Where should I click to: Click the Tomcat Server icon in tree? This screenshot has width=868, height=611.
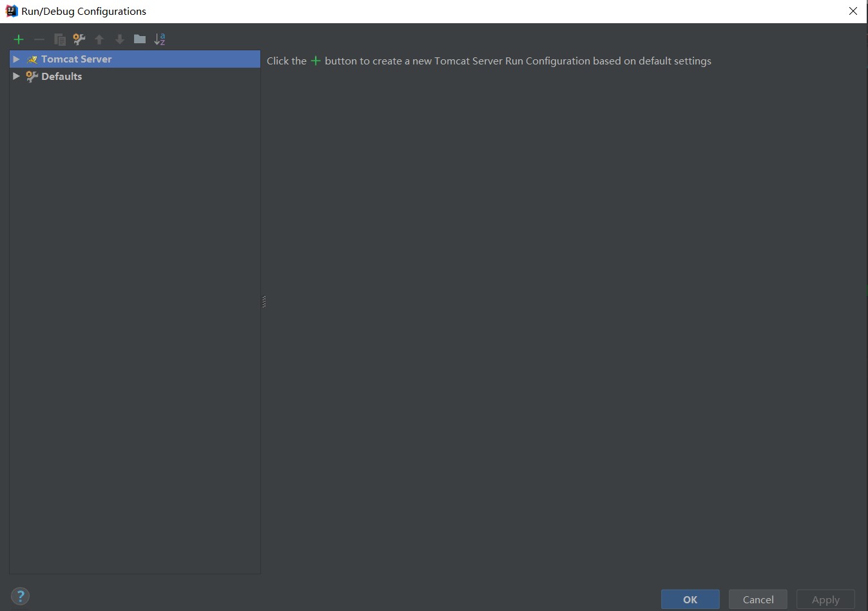point(32,59)
